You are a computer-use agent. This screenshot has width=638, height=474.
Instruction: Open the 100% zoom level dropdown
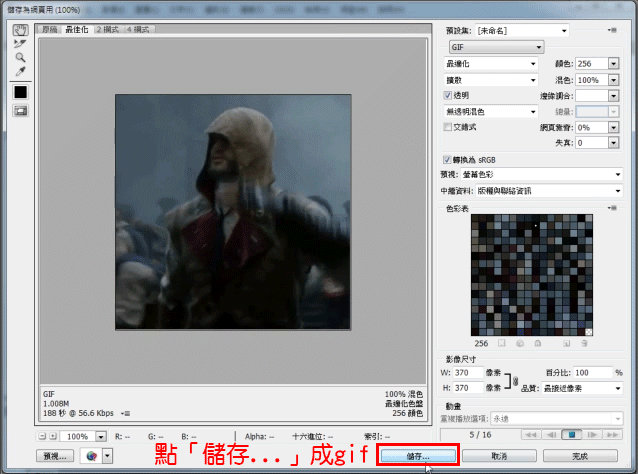click(x=101, y=436)
